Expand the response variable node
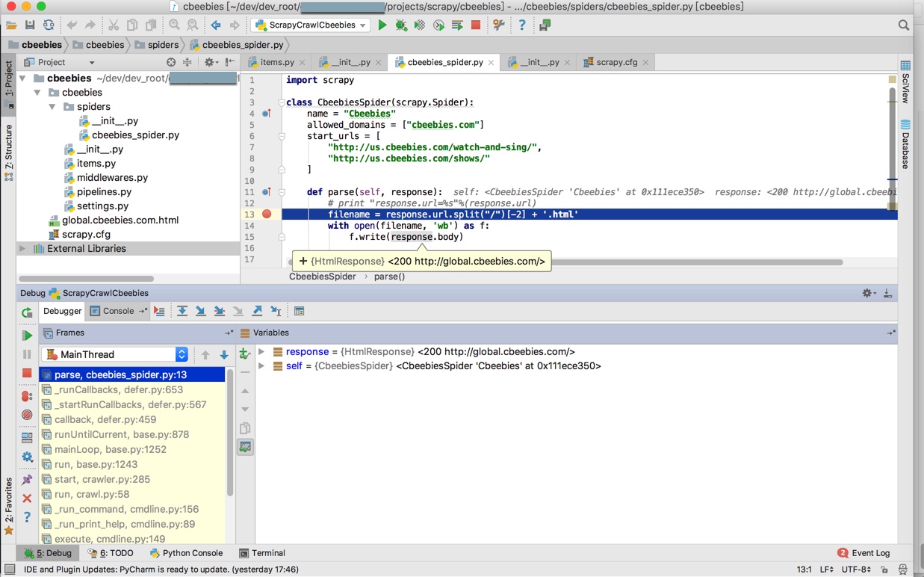 261,351
